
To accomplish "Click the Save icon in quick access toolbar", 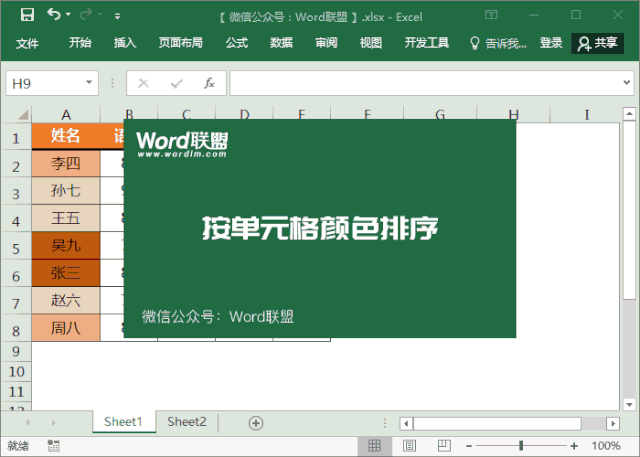I will [27, 15].
